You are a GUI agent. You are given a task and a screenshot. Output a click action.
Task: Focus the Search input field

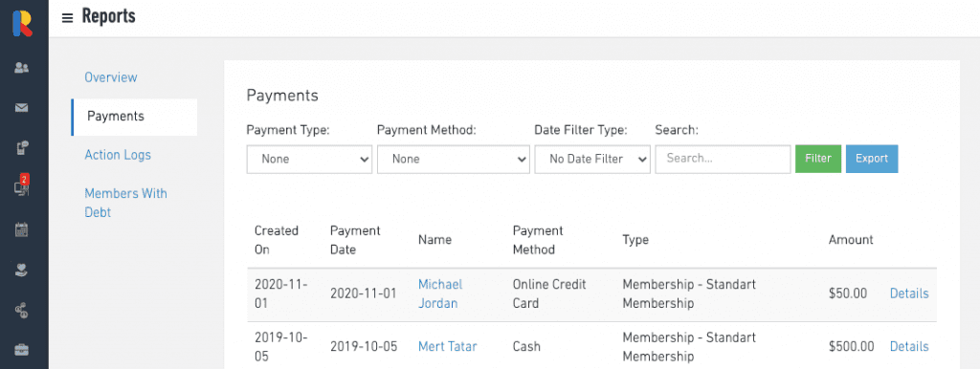coord(724,160)
